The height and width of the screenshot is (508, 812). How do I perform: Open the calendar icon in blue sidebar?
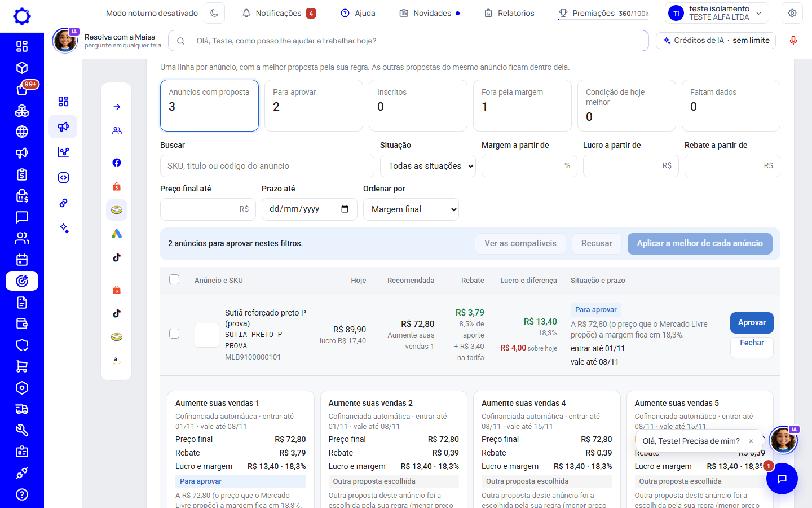click(22, 260)
